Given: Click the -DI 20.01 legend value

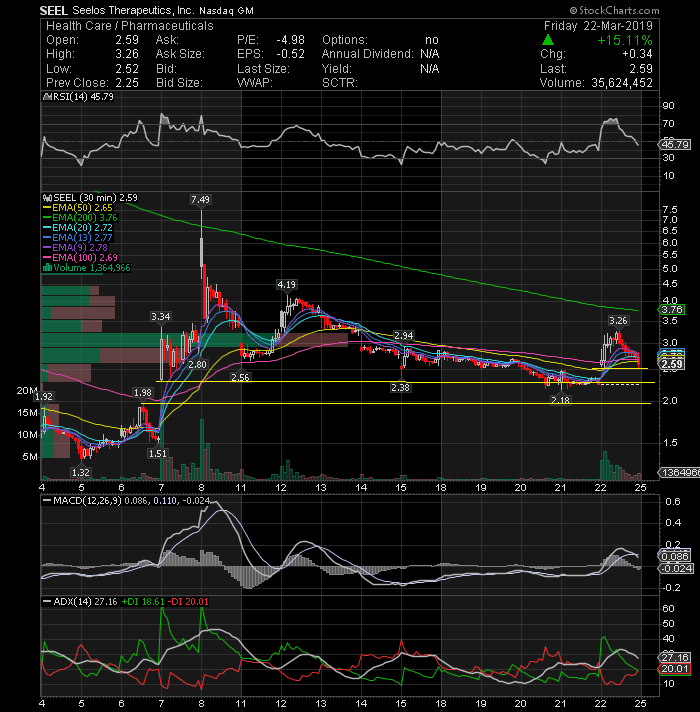Looking at the screenshot, I should [x=188, y=602].
